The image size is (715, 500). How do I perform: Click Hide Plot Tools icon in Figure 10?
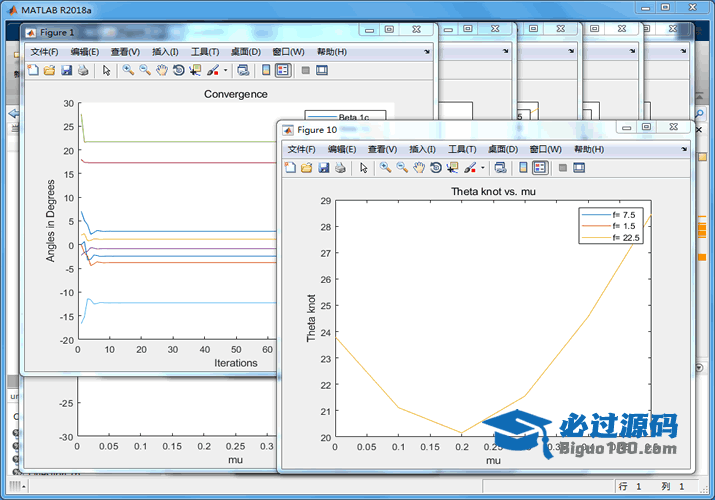pyautogui.click(x=563, y=168)
